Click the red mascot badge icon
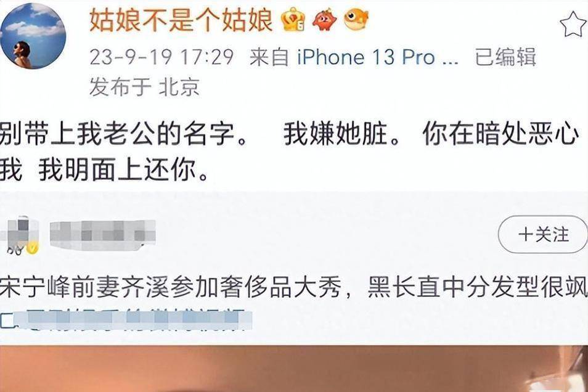Image resolution: width=588 pixels, height=392 pixels. [325, 20]
